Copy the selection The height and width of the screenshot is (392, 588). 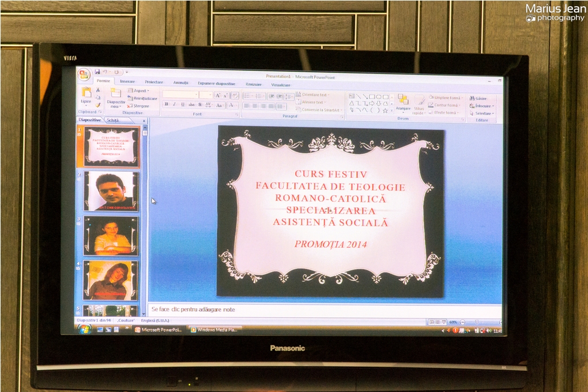click(x=98, y=98)
